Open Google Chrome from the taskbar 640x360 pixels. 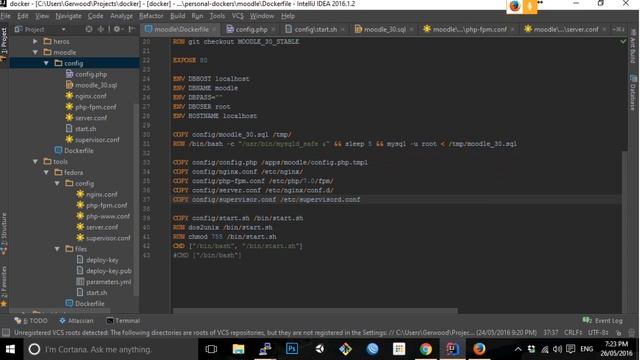point(426,349)
